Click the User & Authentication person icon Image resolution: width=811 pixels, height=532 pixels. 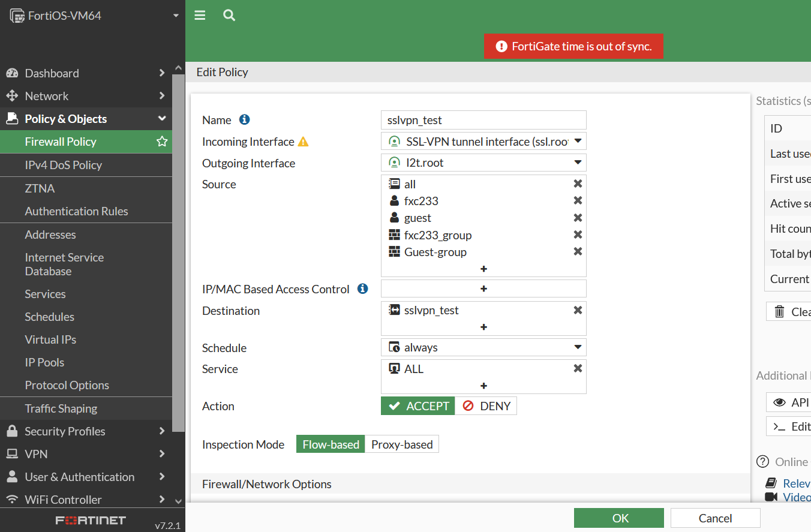(x=12, y=477)
